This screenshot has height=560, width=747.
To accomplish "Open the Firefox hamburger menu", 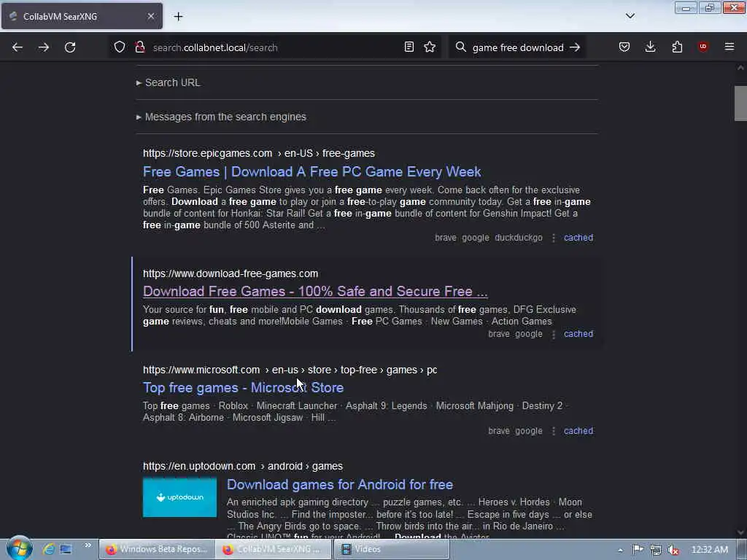I will pyautogui.click(x=729, y=47).
